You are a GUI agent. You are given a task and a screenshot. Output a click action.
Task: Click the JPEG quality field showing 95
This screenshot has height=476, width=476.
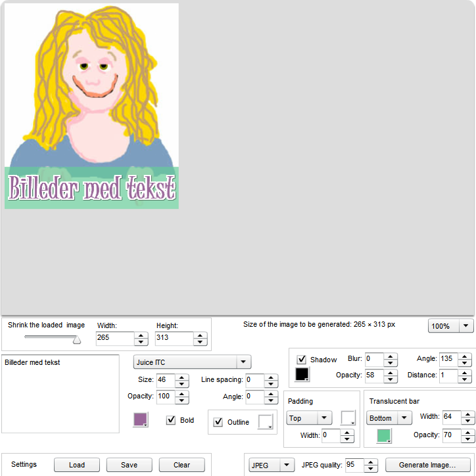[x=354, y=465]
